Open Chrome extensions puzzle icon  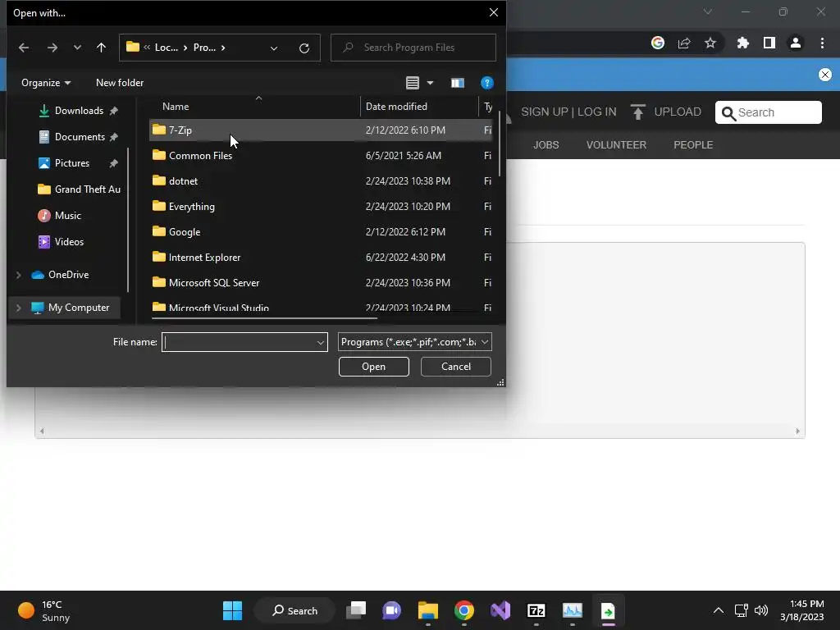pyautogui.click(x=743, y=43)
